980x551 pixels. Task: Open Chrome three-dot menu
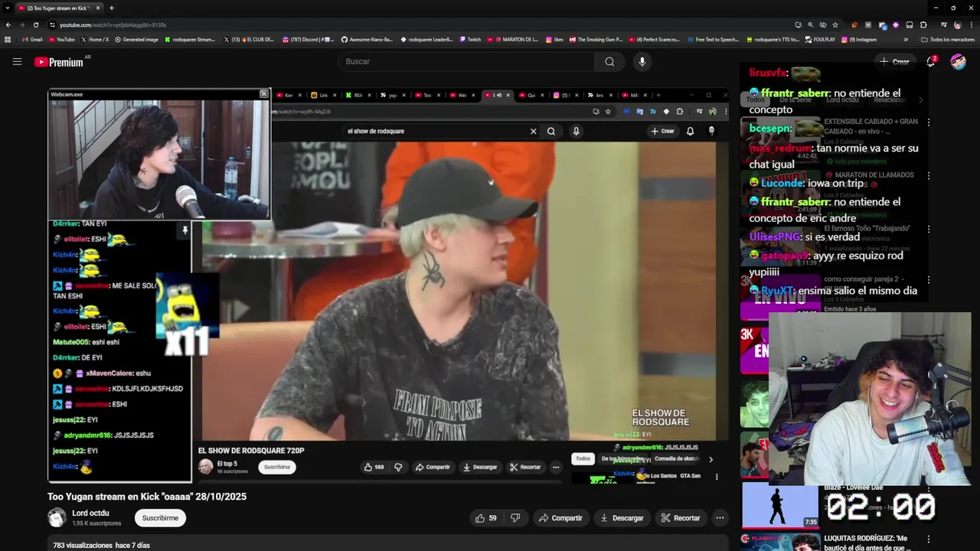coord(972,24)
